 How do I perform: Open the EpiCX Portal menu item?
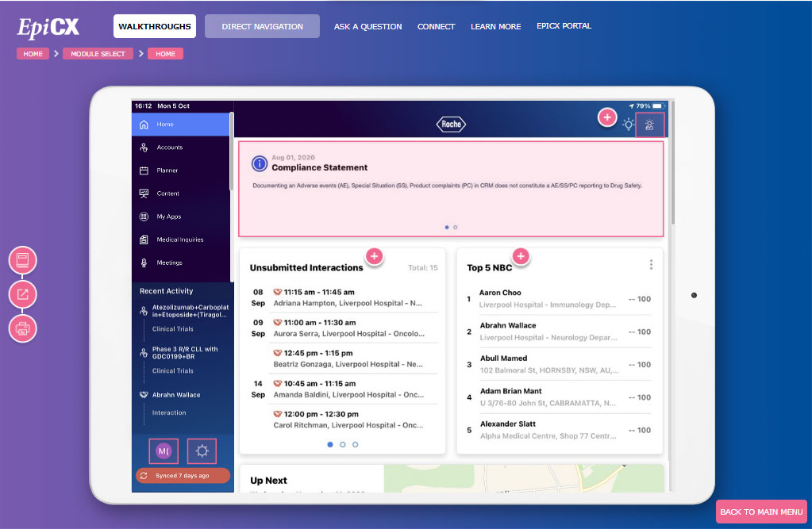point(564,26)
